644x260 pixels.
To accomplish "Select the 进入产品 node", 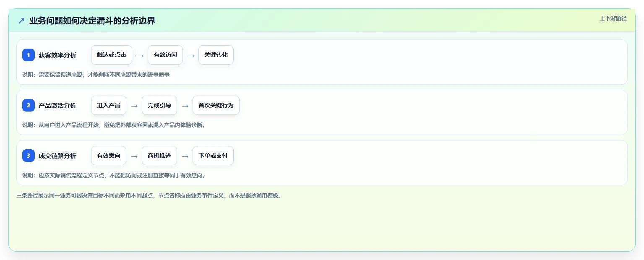I will [x=109, y=105].
